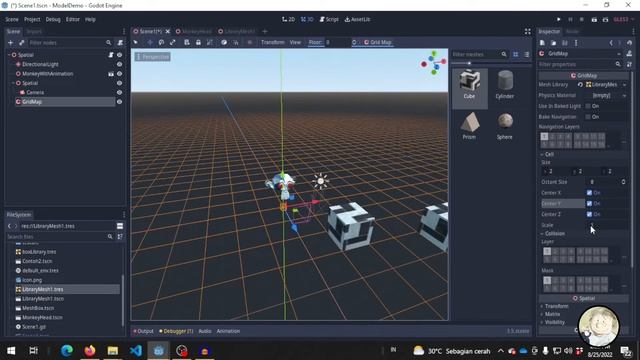
Task: Open the Perspective view menu
Action: pos(153,57)
